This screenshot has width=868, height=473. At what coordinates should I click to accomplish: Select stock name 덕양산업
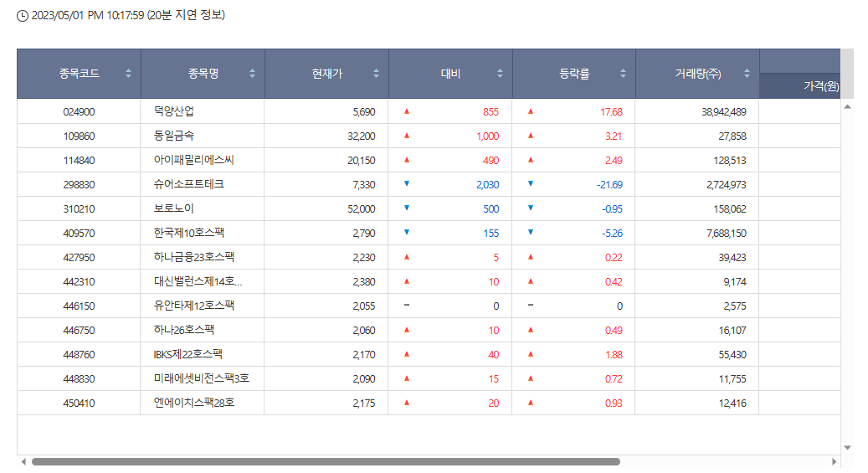click(x=174, y=111)
